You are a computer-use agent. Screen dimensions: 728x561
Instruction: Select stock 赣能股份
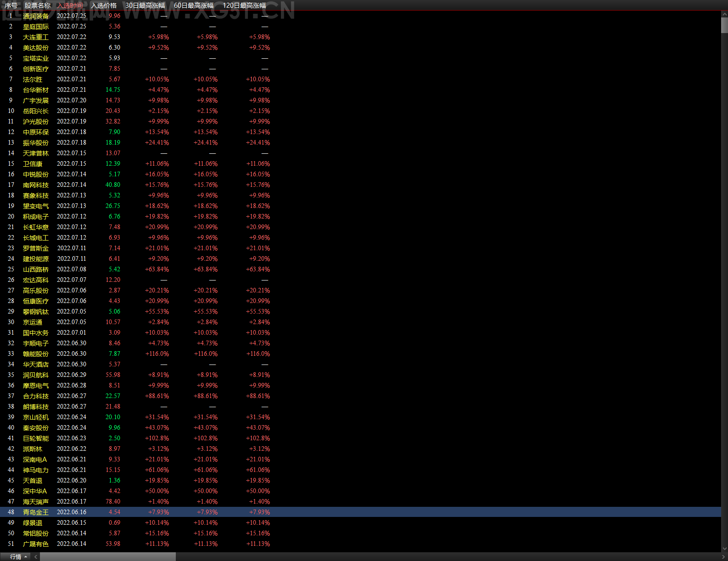coord(36,354)
